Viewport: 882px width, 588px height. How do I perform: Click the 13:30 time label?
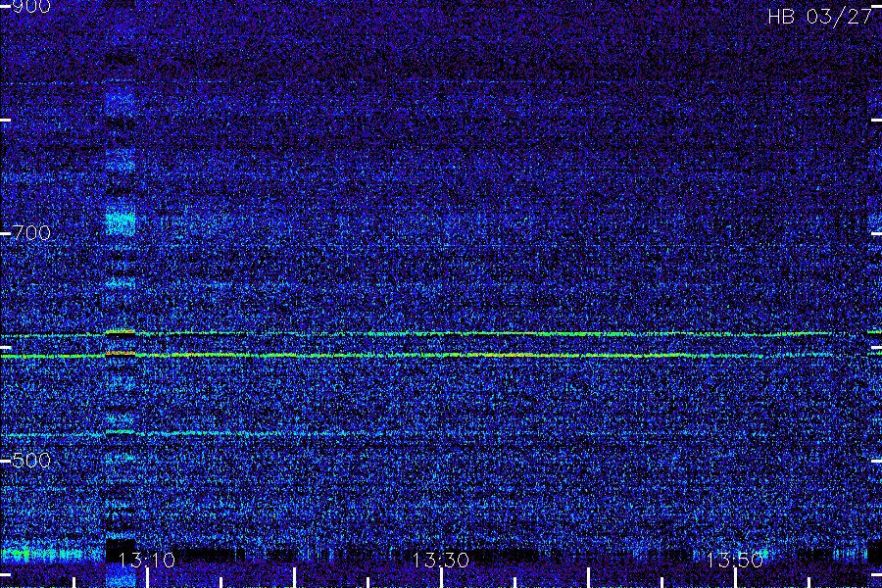pos(440,560)
